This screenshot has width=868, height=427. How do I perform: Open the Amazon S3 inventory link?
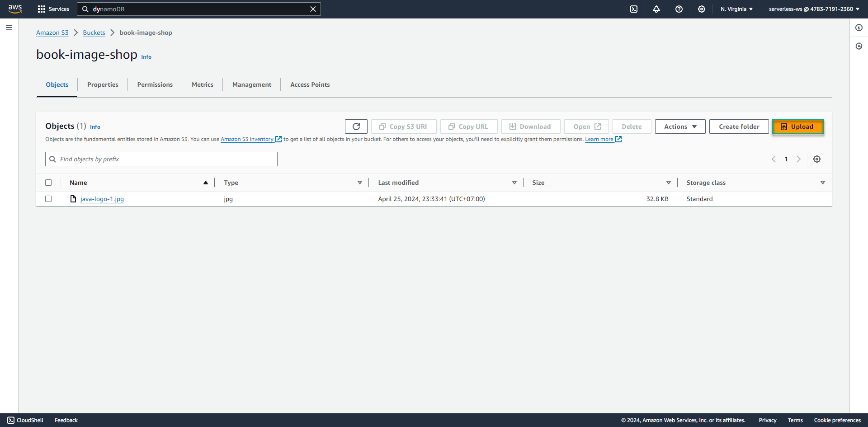pos(251,139)
